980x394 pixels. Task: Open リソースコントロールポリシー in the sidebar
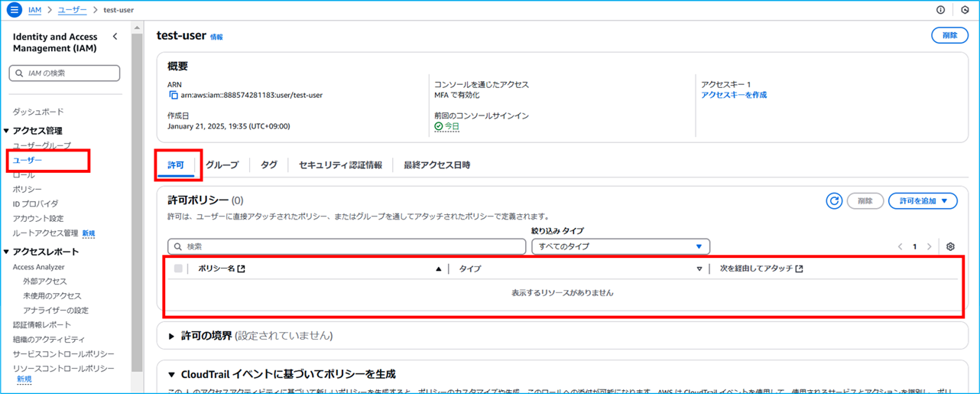click(x=63, y=368)
